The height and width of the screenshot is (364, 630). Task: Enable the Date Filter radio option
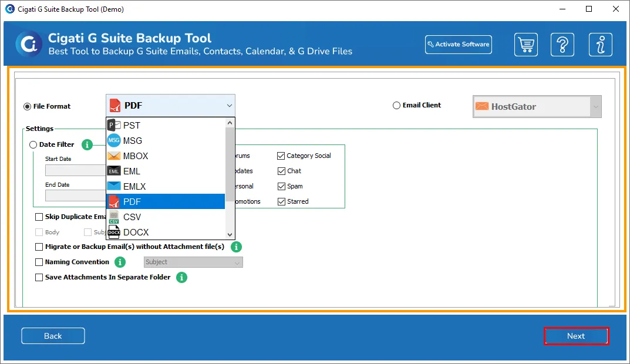coord(33,144)
